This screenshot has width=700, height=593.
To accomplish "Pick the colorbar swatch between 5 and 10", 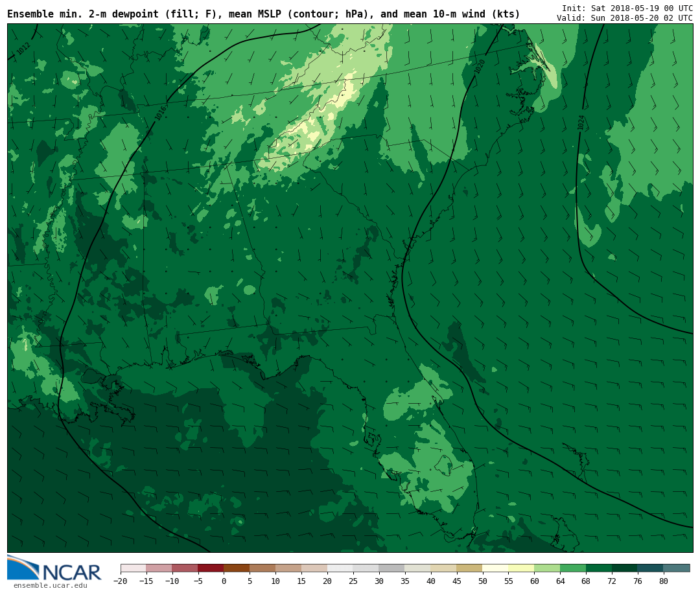I will [x=263, y=568].
